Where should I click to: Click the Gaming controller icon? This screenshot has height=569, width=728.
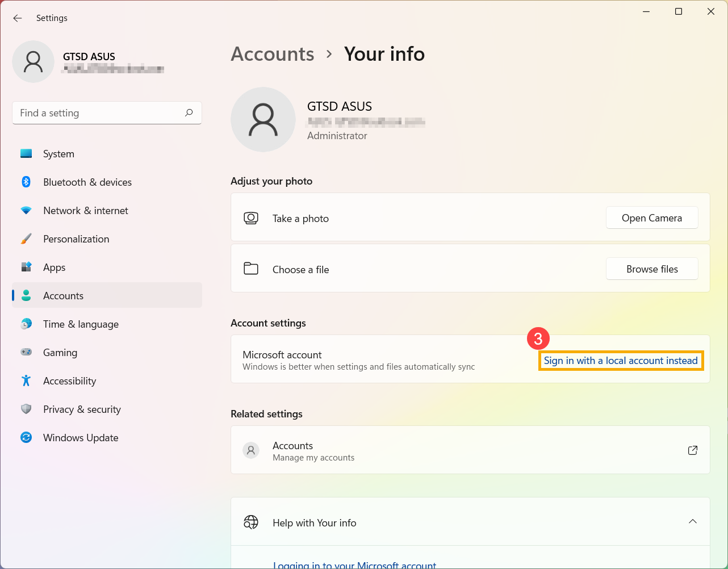pyautogui.click(x=26, y=353)
